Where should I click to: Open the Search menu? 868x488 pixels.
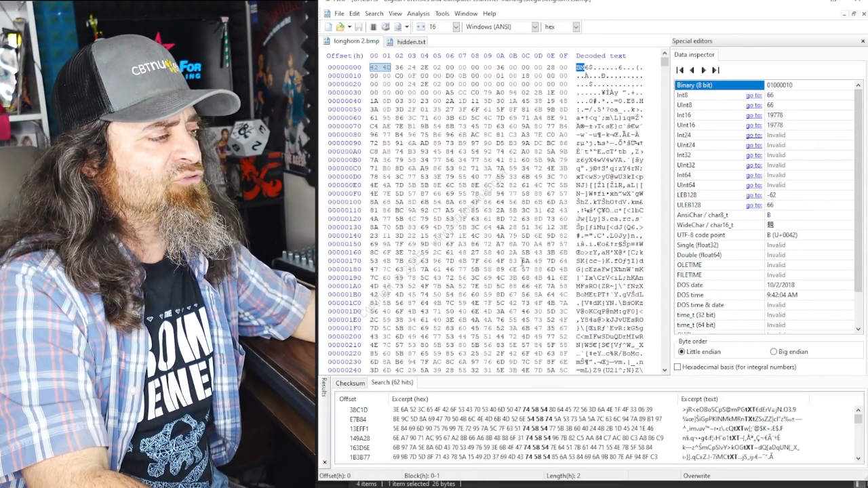tap(374, 14)
